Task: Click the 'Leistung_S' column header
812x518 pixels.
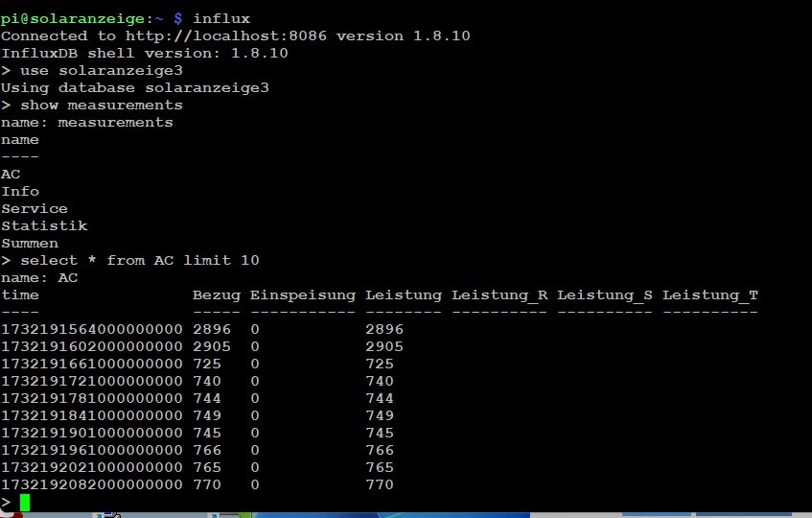Action: click(605, 294)
